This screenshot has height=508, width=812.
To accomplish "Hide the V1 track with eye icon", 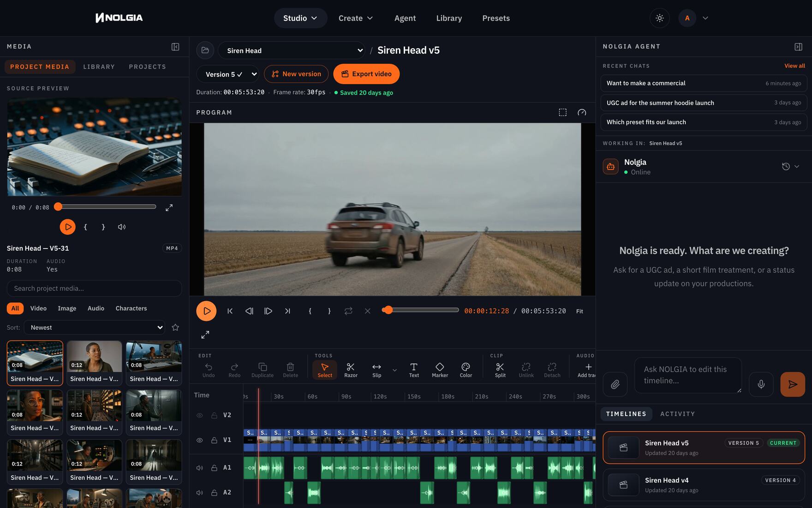I will (x=200, y=440).
